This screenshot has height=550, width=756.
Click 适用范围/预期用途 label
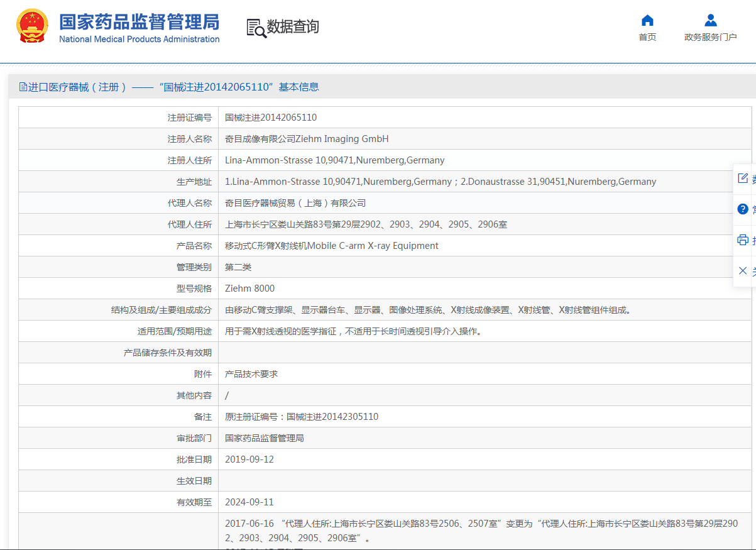(175, 331)
